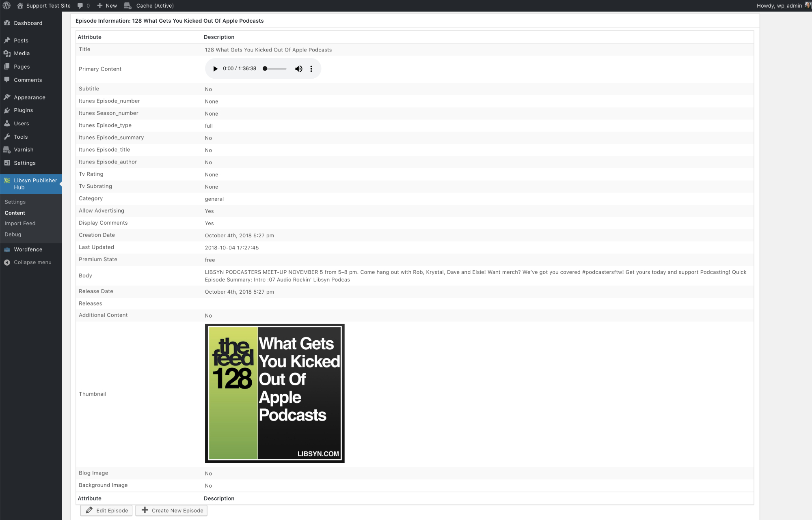The width and height of the screenshot is (812, 520).
Task: Click the audio seek slider
Action: click(x=275, y=69)
